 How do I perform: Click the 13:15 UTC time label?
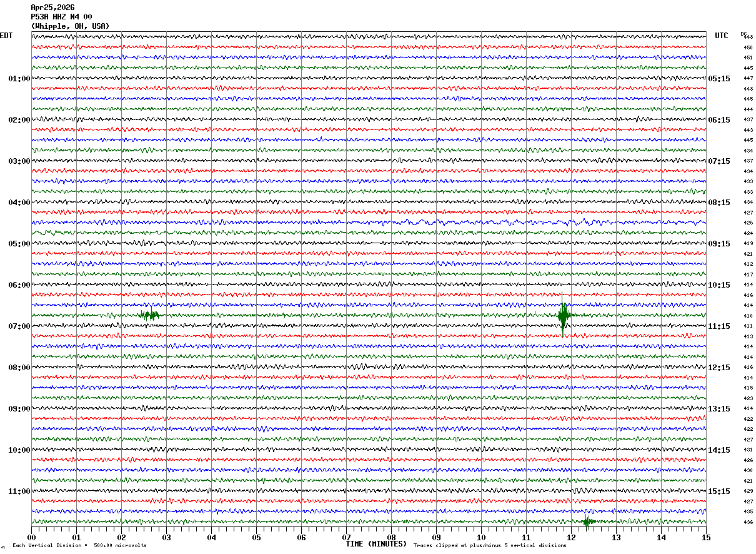click(x=719, y=409)
